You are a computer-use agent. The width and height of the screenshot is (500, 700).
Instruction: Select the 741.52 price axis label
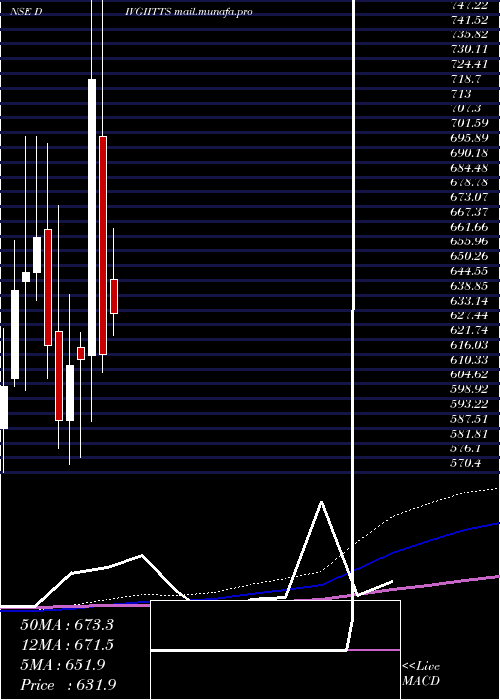469,20
